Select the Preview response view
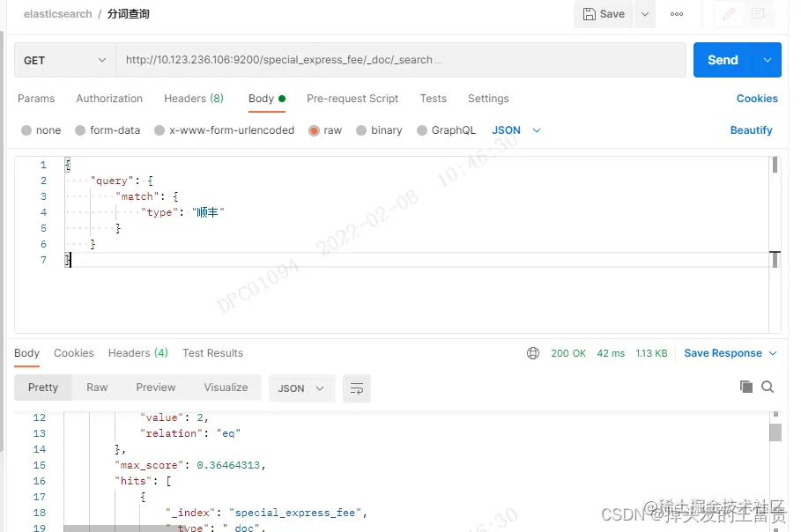Screen dimensions: 801x532 156,388
